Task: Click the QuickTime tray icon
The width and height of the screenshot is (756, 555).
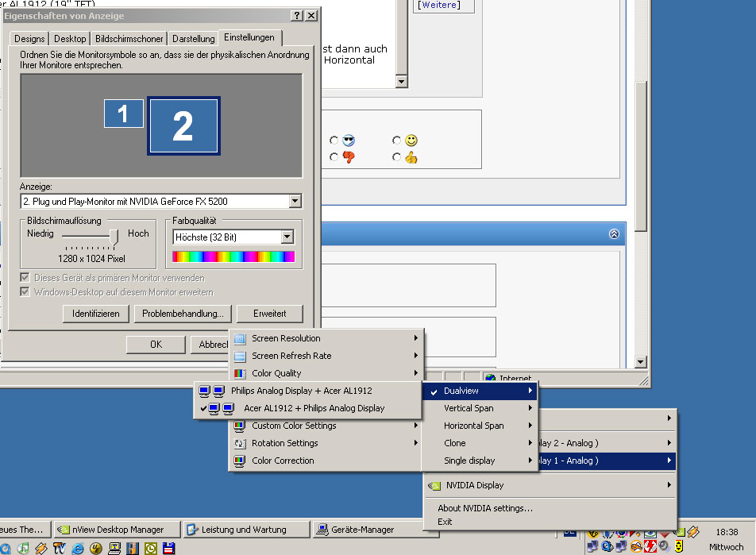Action: (x=607, y=546)
